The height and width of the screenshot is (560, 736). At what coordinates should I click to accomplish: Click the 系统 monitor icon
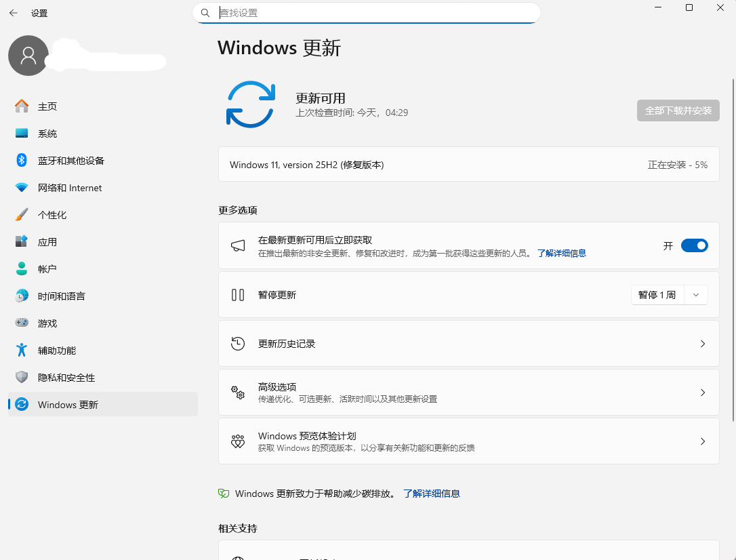[22, 134]
